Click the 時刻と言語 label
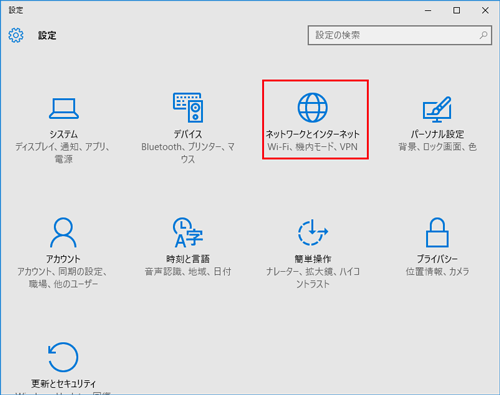The width and height of the screenshot is (500, 395). [x=188, y=259]
